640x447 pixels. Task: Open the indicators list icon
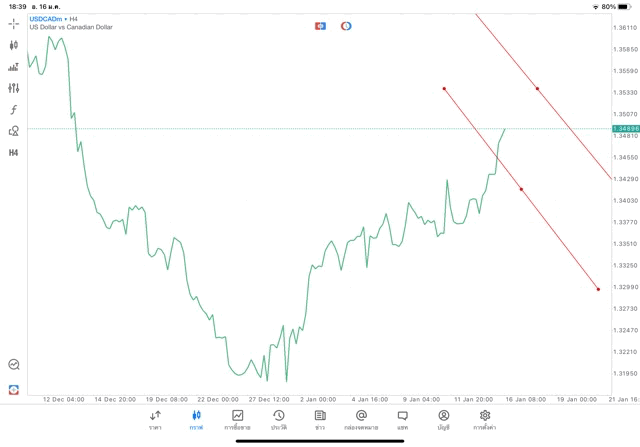tap(14, 67)
